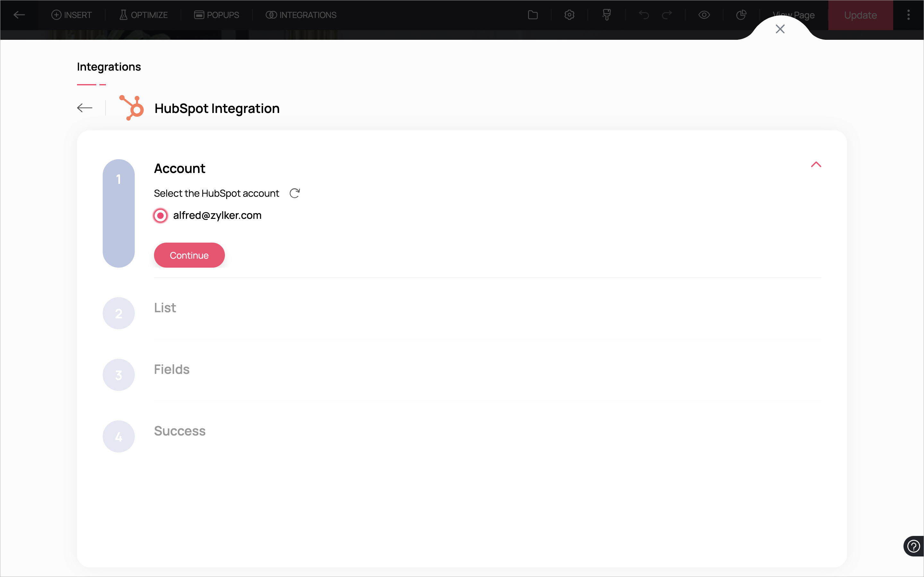Image resolution: width=924 pixels, height=577 pixels.
Task: Click the refresh HubSpot accounts icon
Action: click(x=295, y=193)
